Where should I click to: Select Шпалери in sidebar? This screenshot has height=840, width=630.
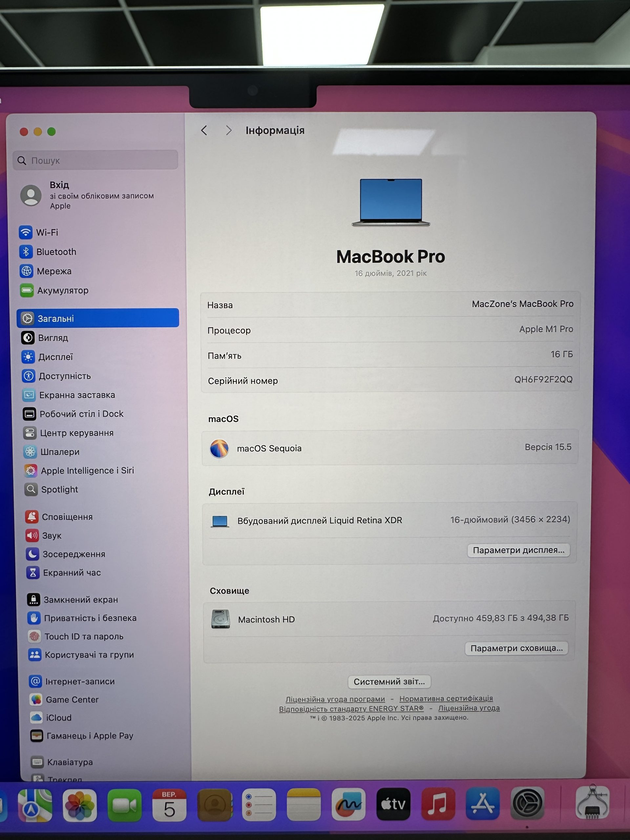[99, 452]
